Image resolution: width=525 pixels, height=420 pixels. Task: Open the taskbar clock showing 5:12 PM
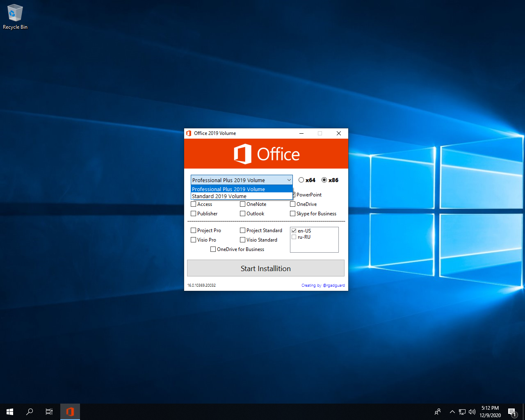pyautogui.click(x=490, y=412)
